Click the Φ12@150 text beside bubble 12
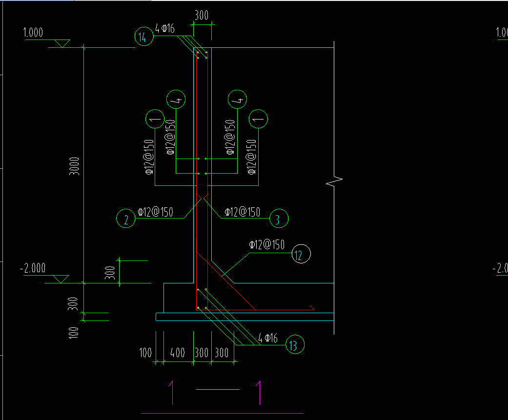Screen dimensions: 508x420 click(266, 244)
